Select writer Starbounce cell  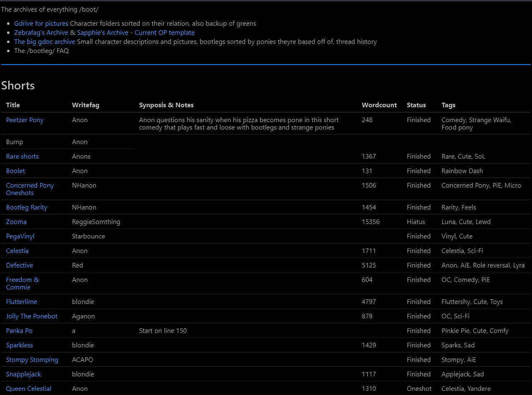click(89, 236)
